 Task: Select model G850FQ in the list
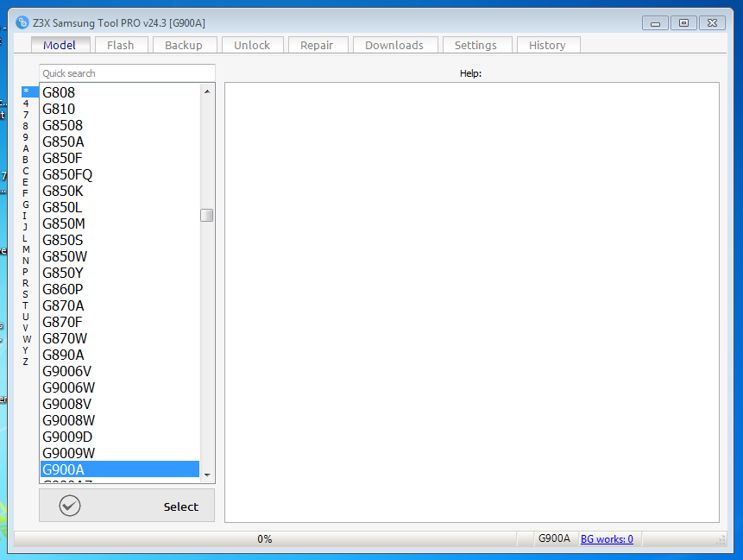119,174
